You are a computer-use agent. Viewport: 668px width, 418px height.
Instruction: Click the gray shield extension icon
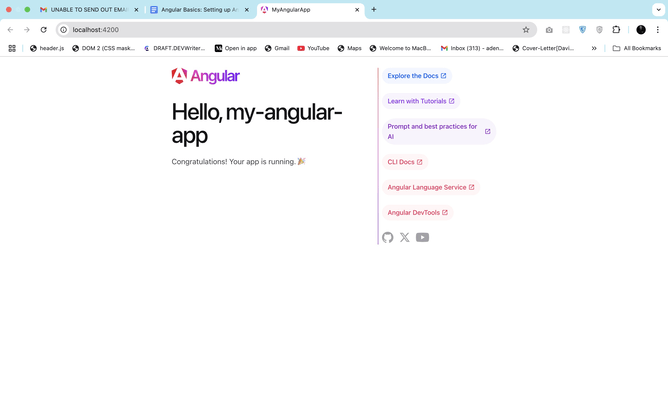pyautogui.click(x=599, y=30)
